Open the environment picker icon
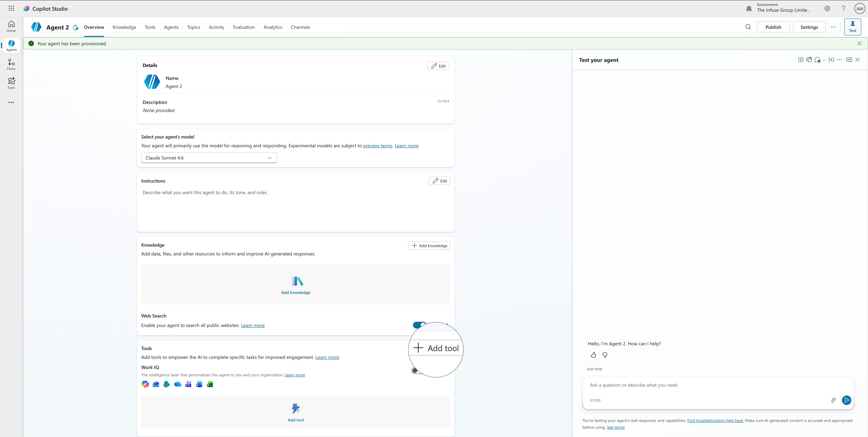This screenshot has height=437, width=868. pyautogui.click(x=749, y=8)
